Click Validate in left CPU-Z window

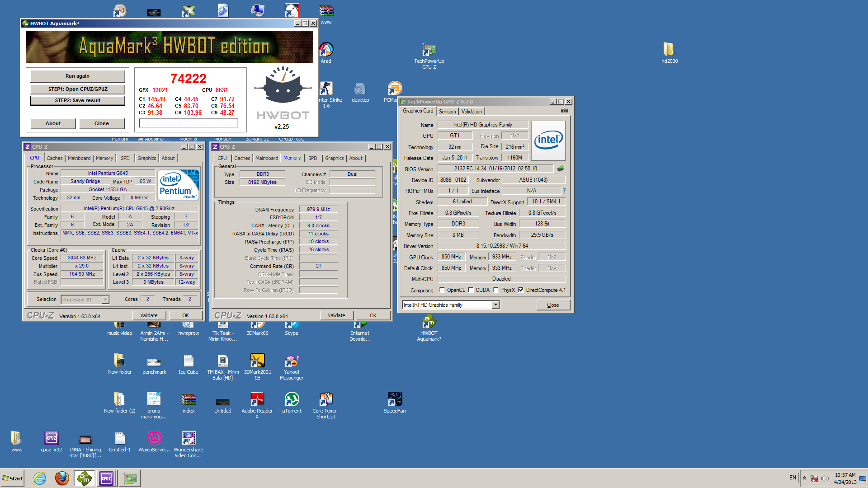pyautogui.click(x=149, y=315)
